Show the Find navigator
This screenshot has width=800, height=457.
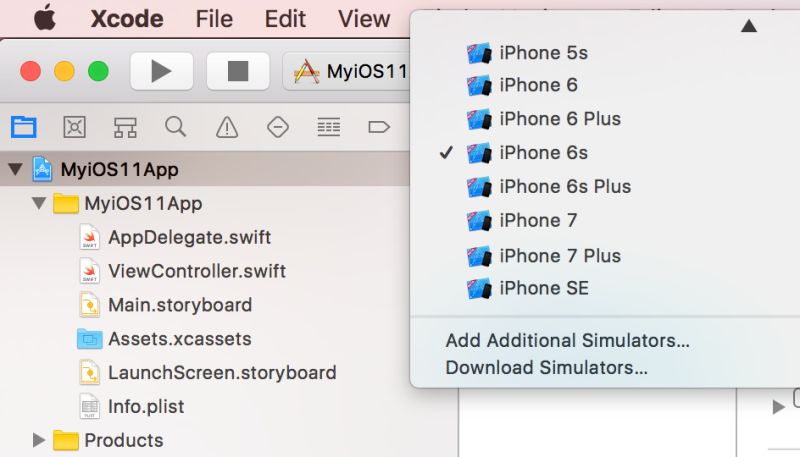[176, 127]
